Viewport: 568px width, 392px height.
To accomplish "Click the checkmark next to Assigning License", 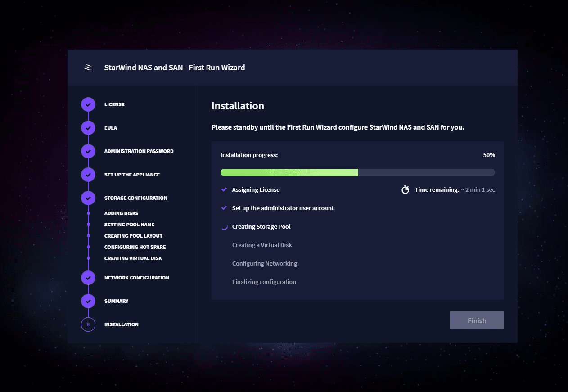I will [x=224, y=190].
